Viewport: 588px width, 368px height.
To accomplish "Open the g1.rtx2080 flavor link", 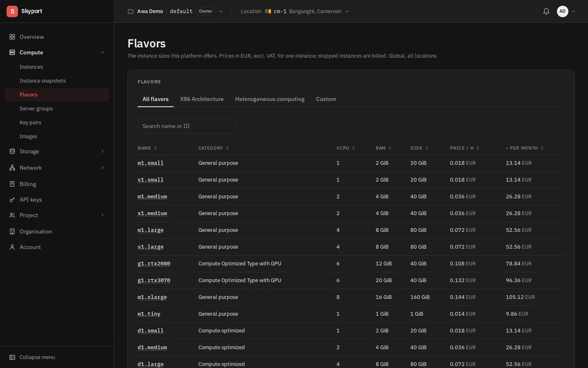I will (x=154, y=263).
